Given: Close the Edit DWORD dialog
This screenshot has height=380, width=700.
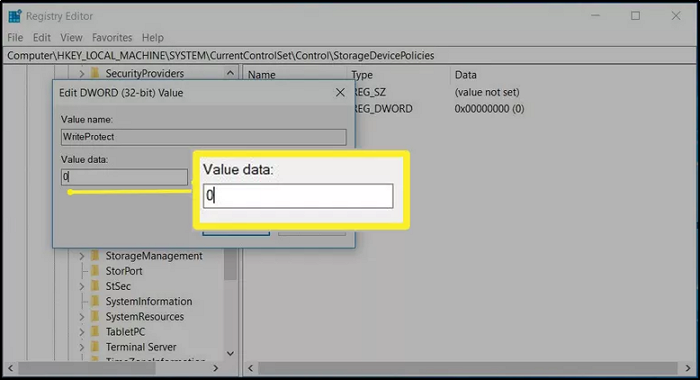Looking at the screenshot, I should point(340,92).
